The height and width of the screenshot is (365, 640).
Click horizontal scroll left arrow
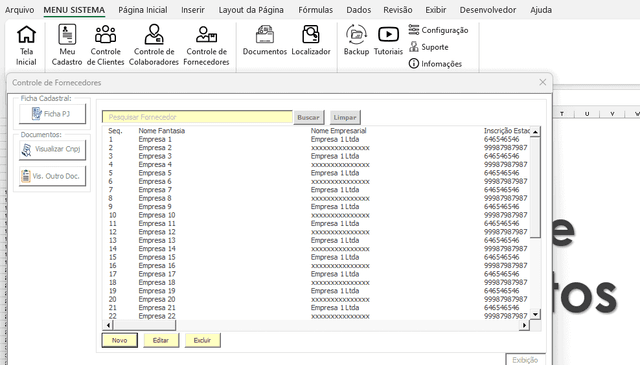108,325
